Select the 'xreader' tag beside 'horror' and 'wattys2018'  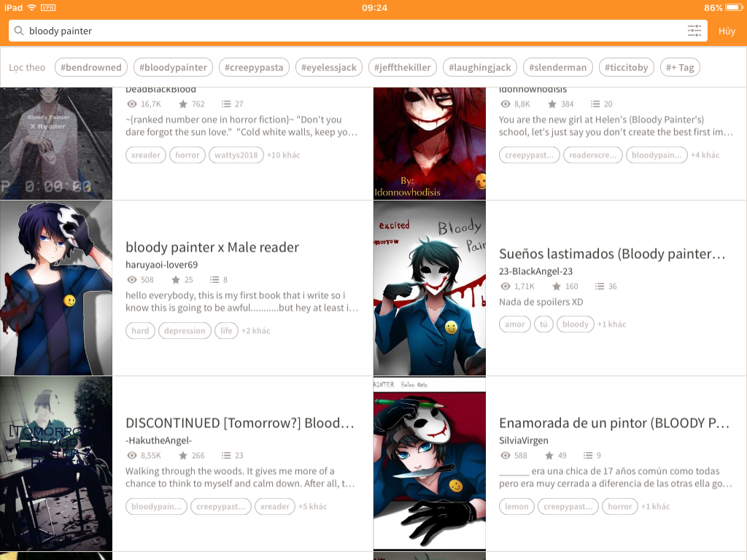[x=146, y=155]
